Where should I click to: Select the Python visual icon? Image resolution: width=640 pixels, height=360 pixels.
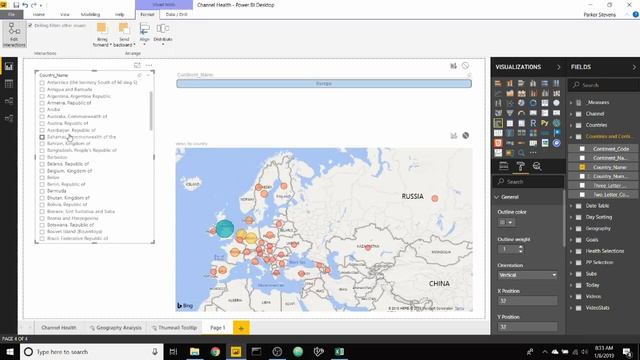tap(544, 123)
